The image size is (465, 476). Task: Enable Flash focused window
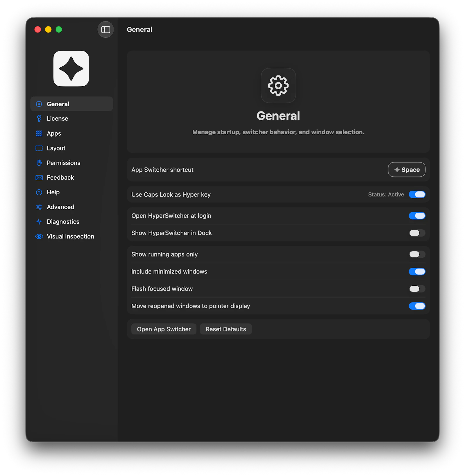(x=417, y=289)
